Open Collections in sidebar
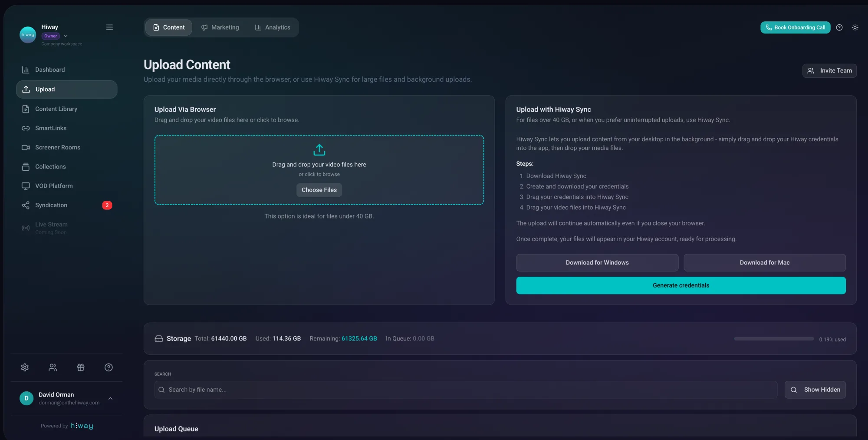Screen dimensions: 868x440 point(66,167)
